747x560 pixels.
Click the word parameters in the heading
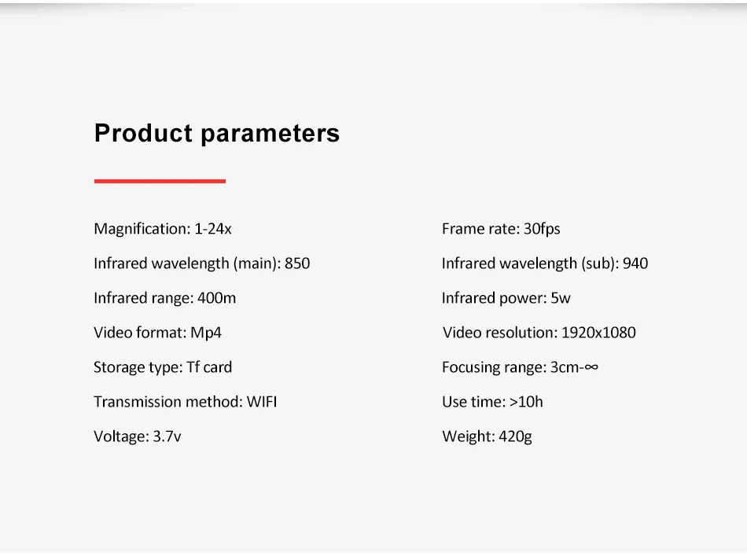coord(270,134)
